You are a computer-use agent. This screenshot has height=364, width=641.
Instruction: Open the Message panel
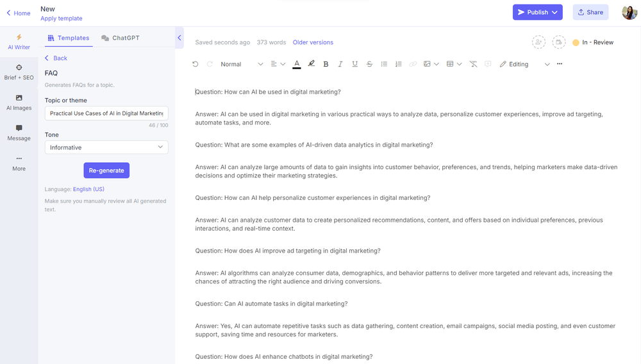19,133
